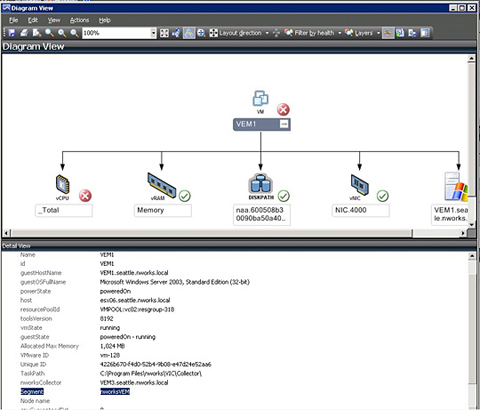Click diagram horizontal scrollbar right arrow
The width and height of the screenshot is (480, 410).
coord(463,233)
